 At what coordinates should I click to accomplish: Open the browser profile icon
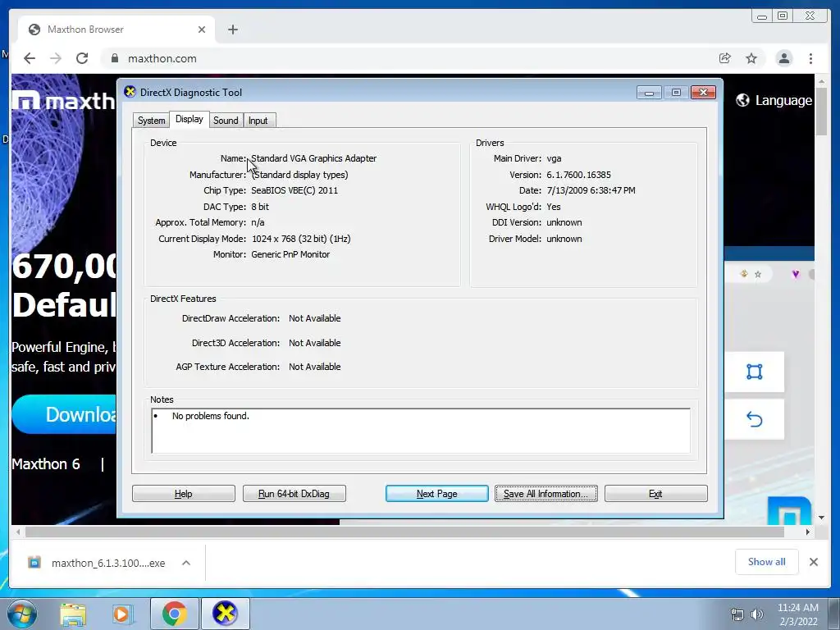[783, 58]
